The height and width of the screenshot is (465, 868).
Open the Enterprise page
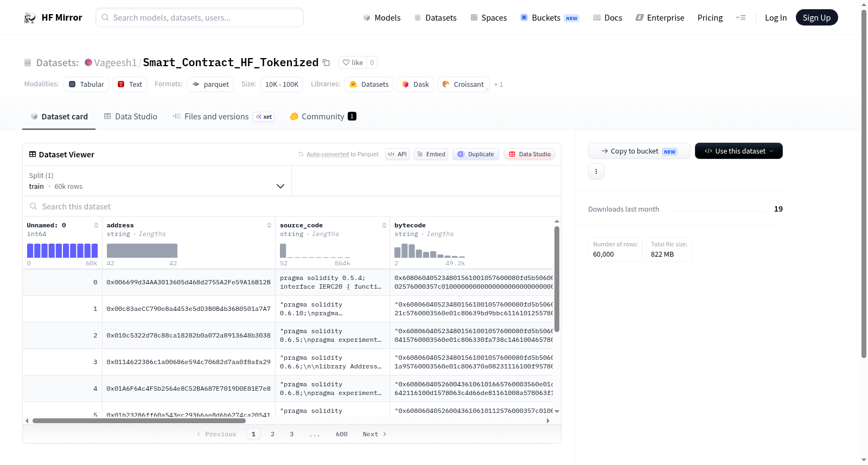point(660,18)
